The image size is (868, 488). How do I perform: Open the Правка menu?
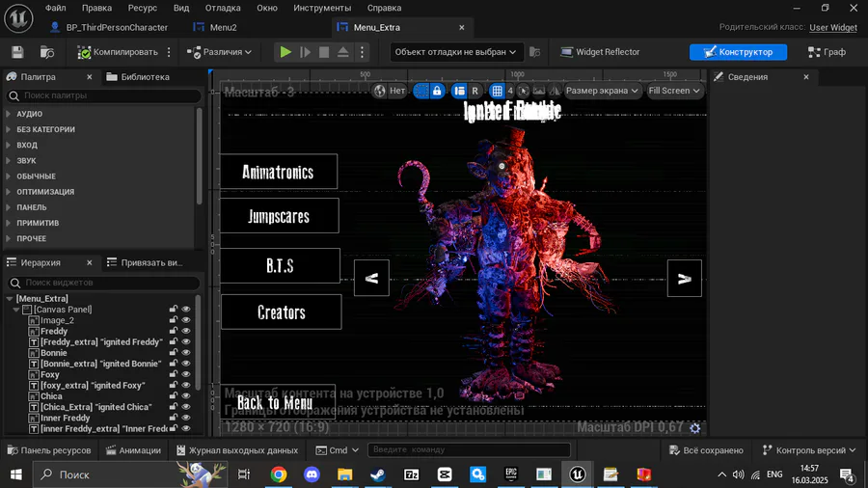pyautogui.click(x=96, y=8)
